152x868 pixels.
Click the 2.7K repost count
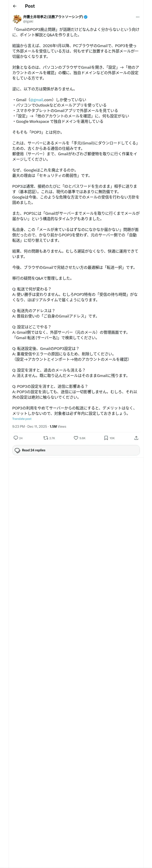[x=52, y=438]
